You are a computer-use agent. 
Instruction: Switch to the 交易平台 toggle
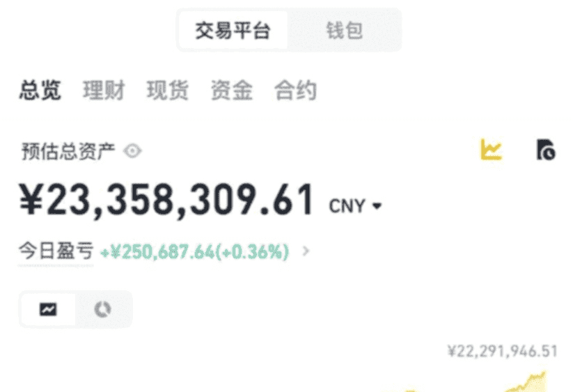pos(233,30)
